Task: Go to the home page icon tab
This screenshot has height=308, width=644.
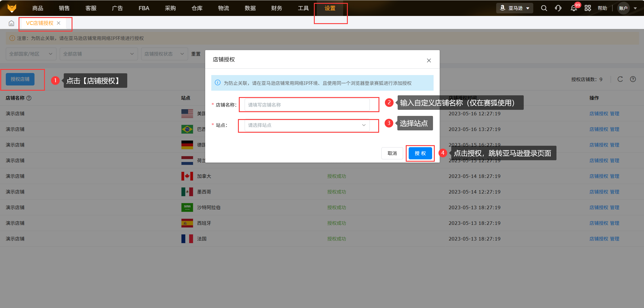Action: [11, 23]
